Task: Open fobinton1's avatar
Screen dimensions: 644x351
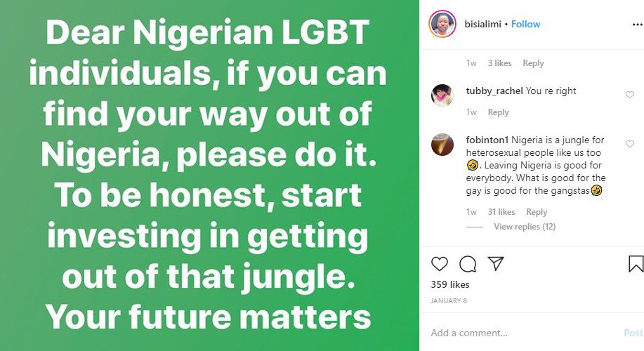Action: [442, 144]
